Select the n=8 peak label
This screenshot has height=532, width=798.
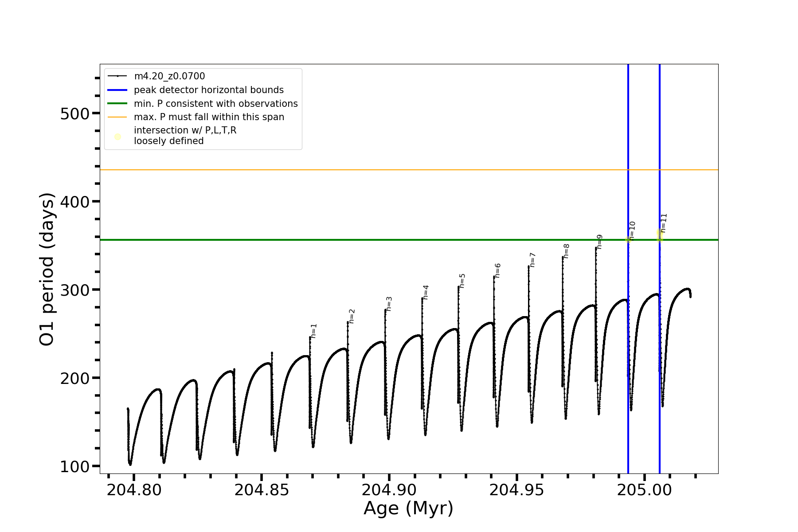567,251
